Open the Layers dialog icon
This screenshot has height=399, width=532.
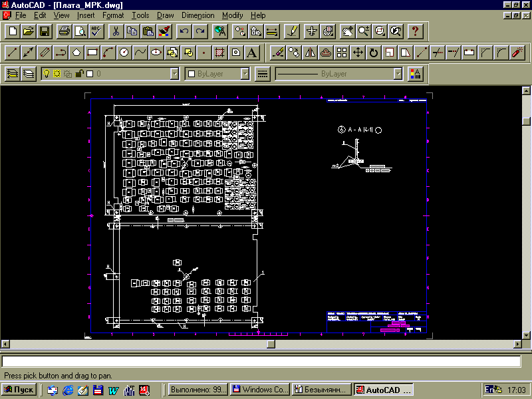click(29, 74)
